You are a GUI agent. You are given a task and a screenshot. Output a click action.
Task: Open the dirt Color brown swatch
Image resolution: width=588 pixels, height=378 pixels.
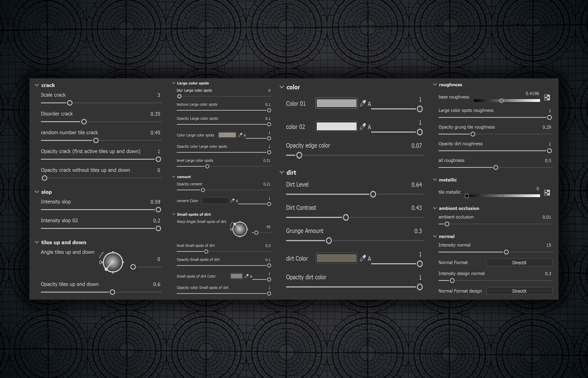336,258
